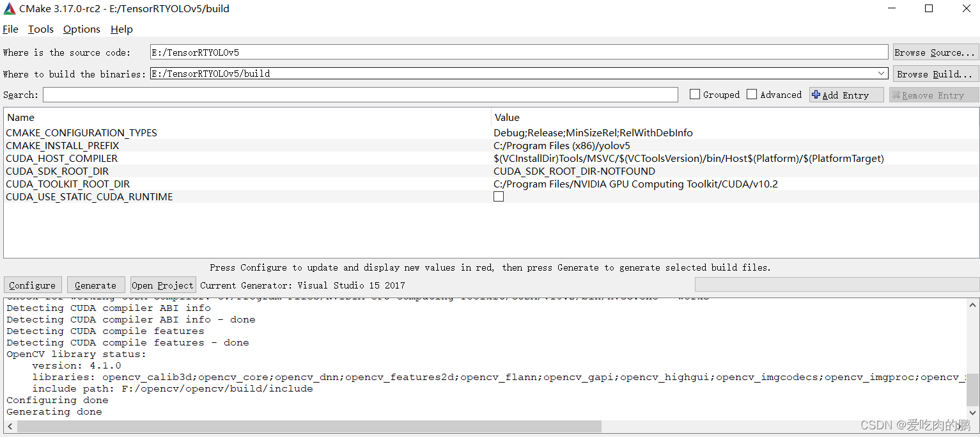Click the Search input field

pyautogui.click(x=358, y=94)
